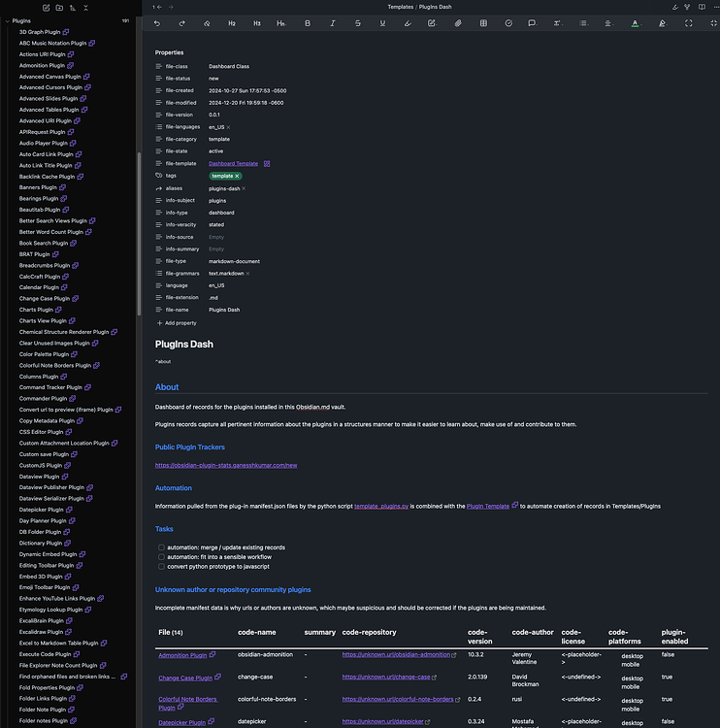Screen dimensions: 720x728
Task: Open the list style dropdown
Action: (x=583, y=23)
